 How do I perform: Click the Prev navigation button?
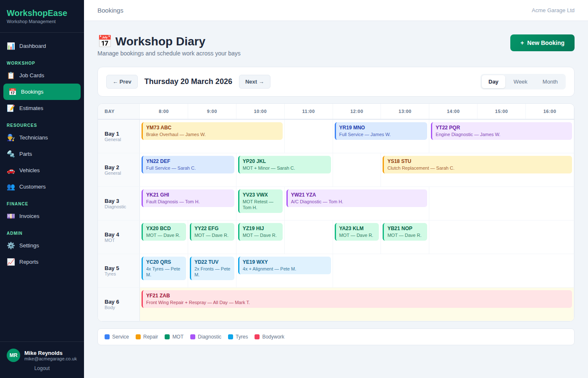tap(122, 81)
